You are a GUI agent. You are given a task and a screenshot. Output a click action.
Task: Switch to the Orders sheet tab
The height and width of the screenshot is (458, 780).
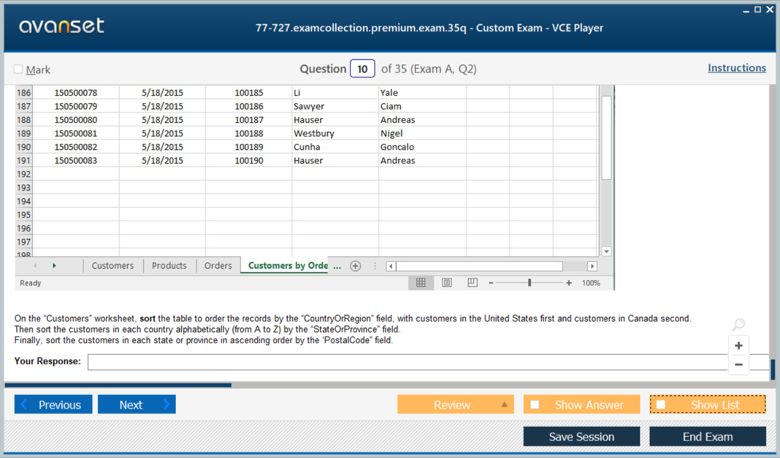218,266
